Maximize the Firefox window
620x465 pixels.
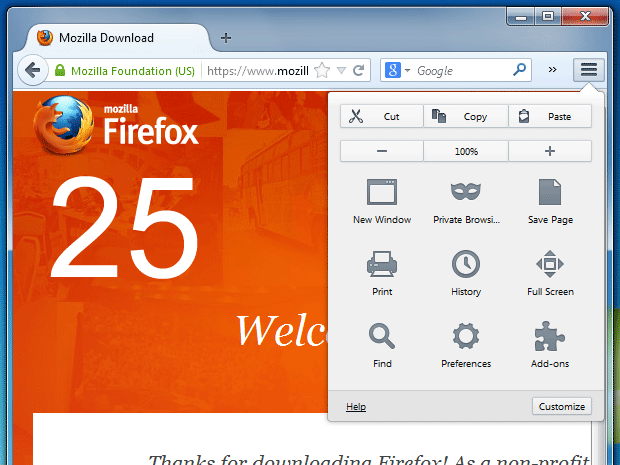pyautogui.click(x=548, y=17)
